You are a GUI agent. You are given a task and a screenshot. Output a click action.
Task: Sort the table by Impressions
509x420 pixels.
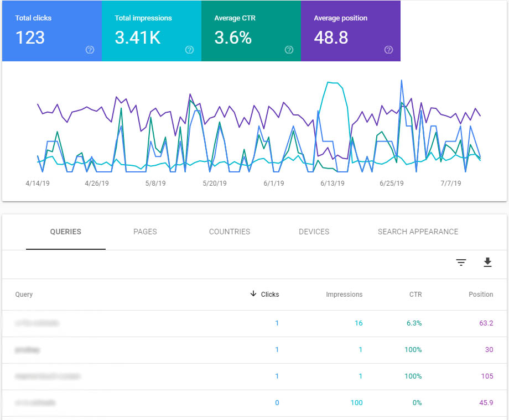pos(344,294)
